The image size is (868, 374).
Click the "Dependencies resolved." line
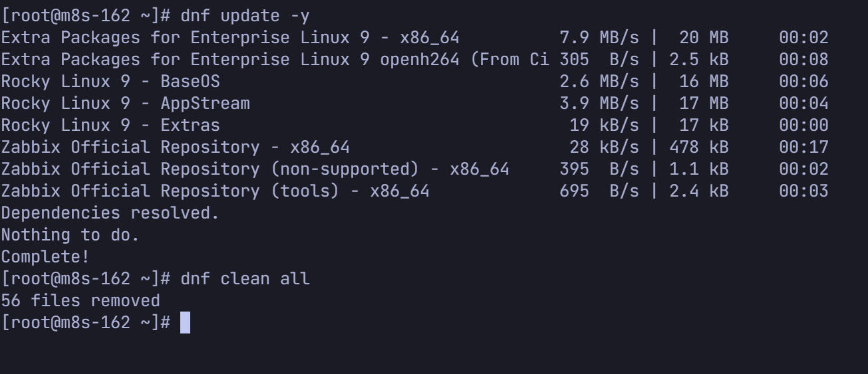(110, 213)
